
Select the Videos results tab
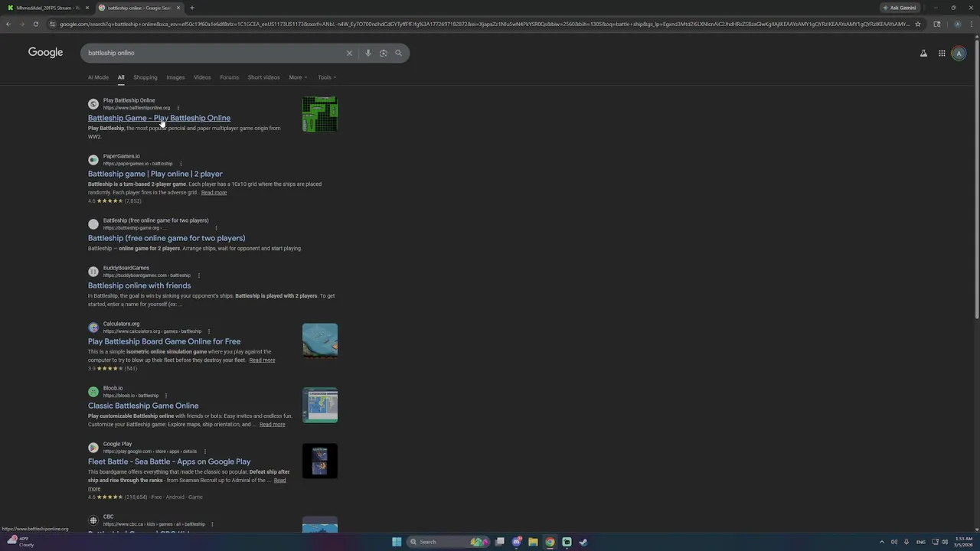202,77
